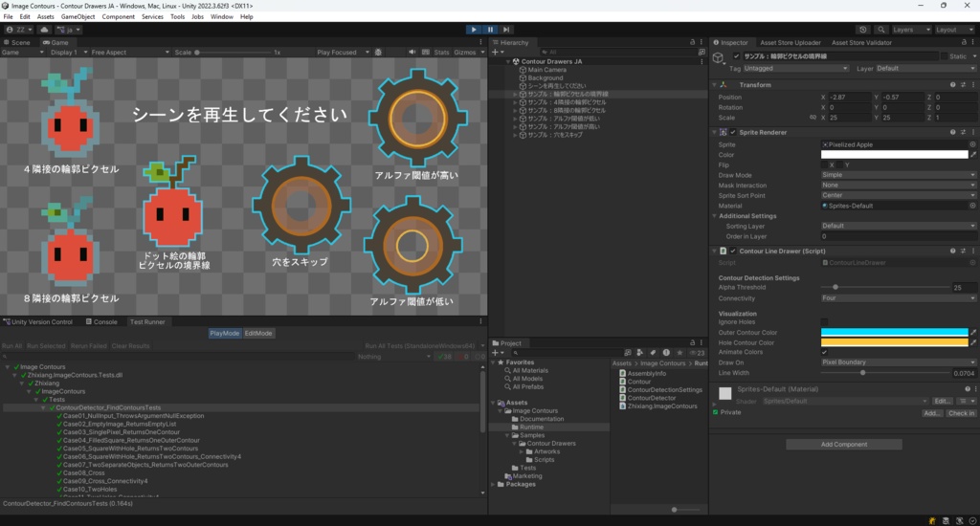Click the EditMode button in Test Runner
The height and width of the screenshot is (526, 980).
tap(258, 334)
